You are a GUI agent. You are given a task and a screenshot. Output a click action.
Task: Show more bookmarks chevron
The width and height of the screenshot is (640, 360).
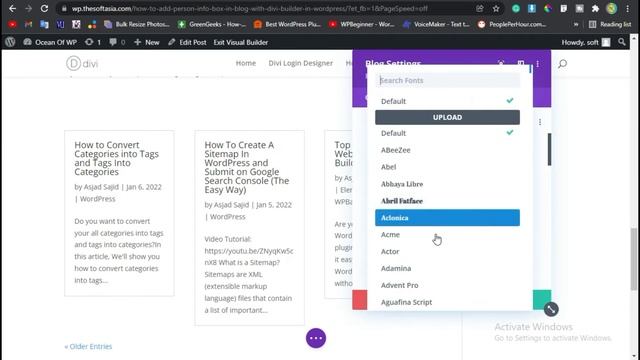tap(576, 24)
